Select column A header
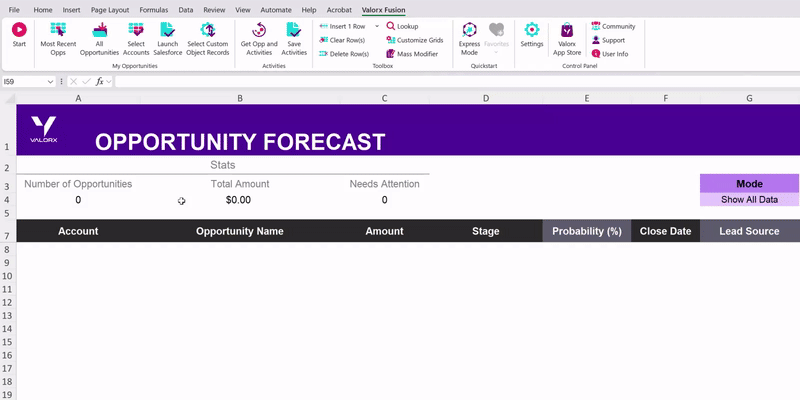This screenshot has height=400, width=800. (x=78, y=98)
